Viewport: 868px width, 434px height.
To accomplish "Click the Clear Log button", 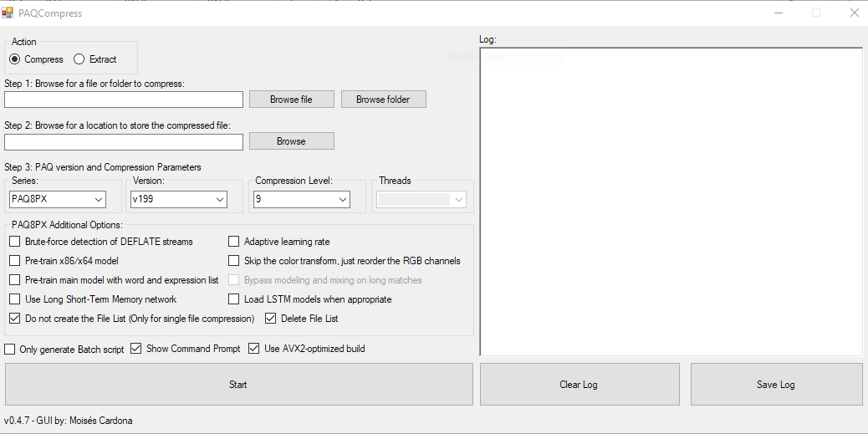I will coord(580,384).
